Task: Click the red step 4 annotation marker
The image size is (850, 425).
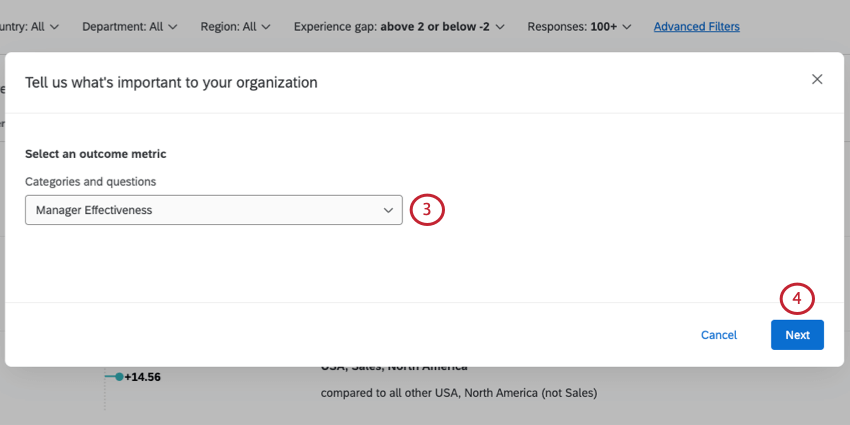Action: [x=797, y=298]
